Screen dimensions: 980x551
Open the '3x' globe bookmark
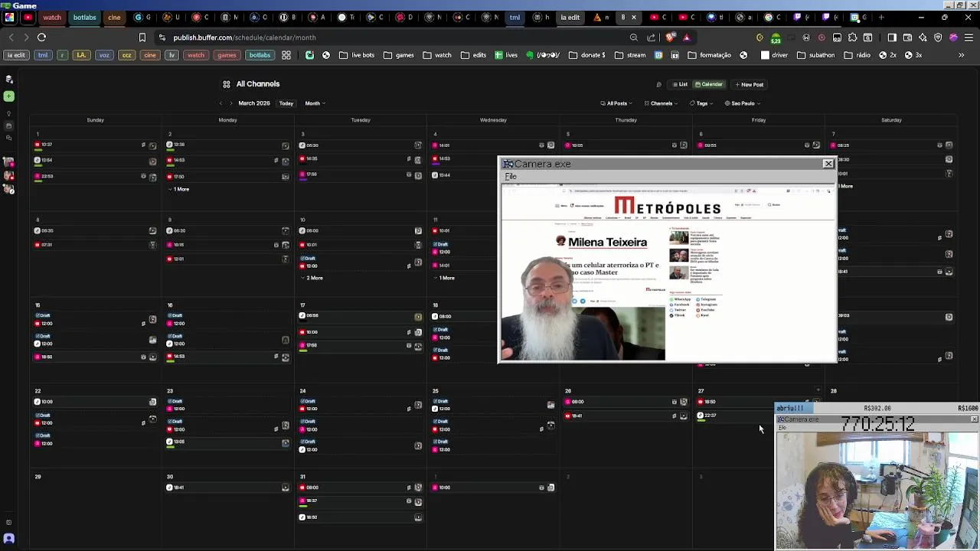[x=913, y=55]
